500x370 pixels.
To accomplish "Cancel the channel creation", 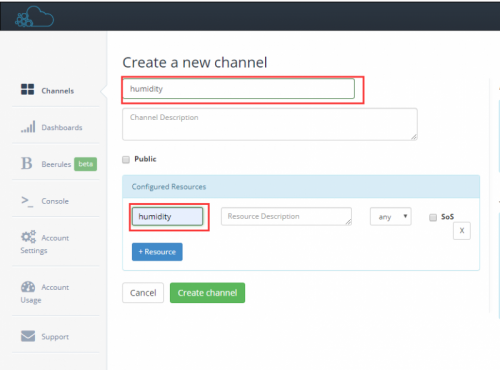I will (143, 293).
